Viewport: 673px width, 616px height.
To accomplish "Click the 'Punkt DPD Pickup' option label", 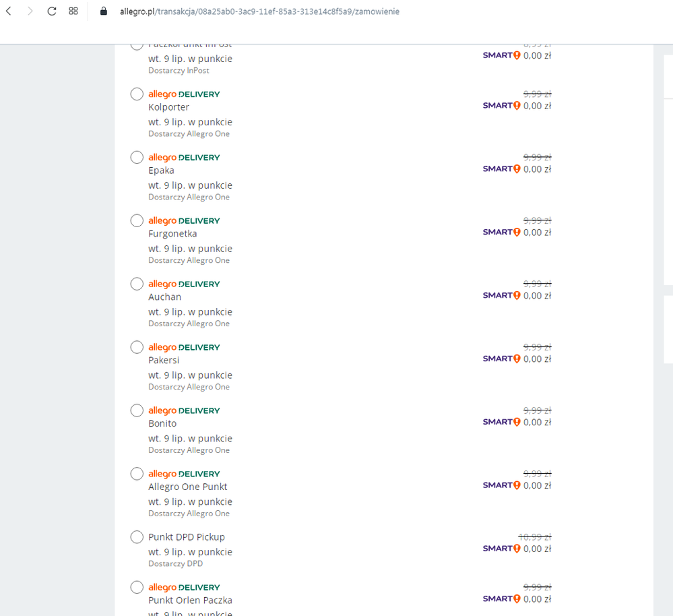I will [x=187, y=537].
